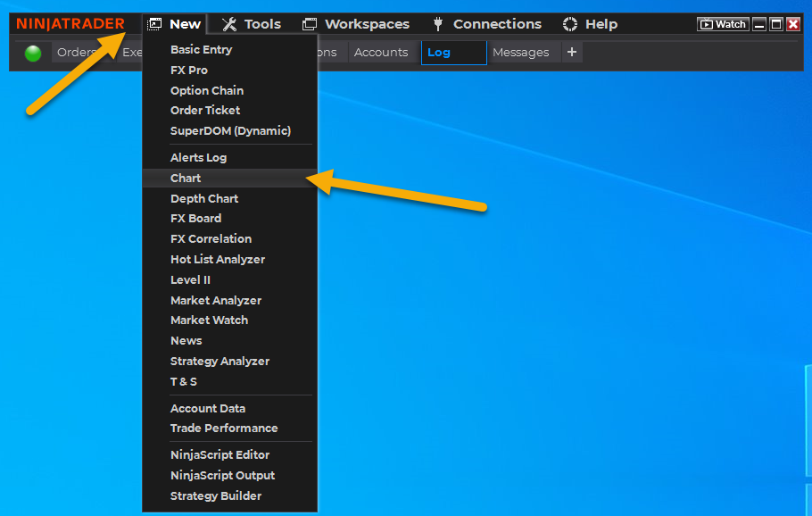Switch to the Messages tab
This screenshot has height=516, width=812.
click(520, 53)
